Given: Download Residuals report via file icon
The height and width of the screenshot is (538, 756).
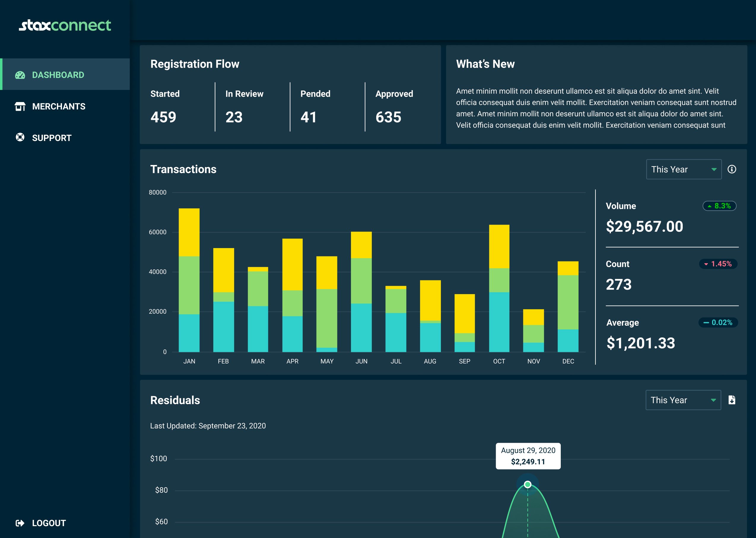Looking at the screenshot, I should coord(731,400).
